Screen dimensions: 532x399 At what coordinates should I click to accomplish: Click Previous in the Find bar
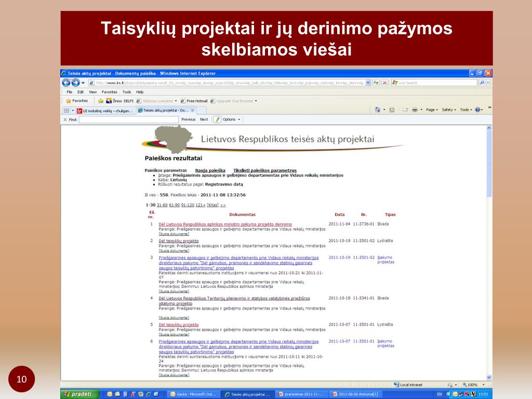coord(188,119)
